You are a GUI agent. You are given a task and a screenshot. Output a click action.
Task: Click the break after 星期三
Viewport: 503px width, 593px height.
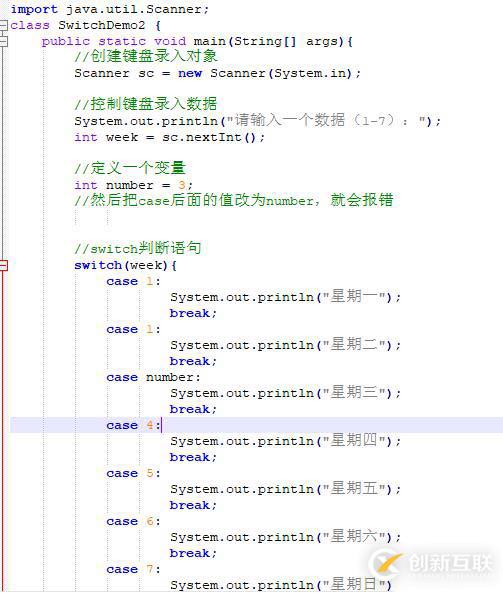point(193,409)
